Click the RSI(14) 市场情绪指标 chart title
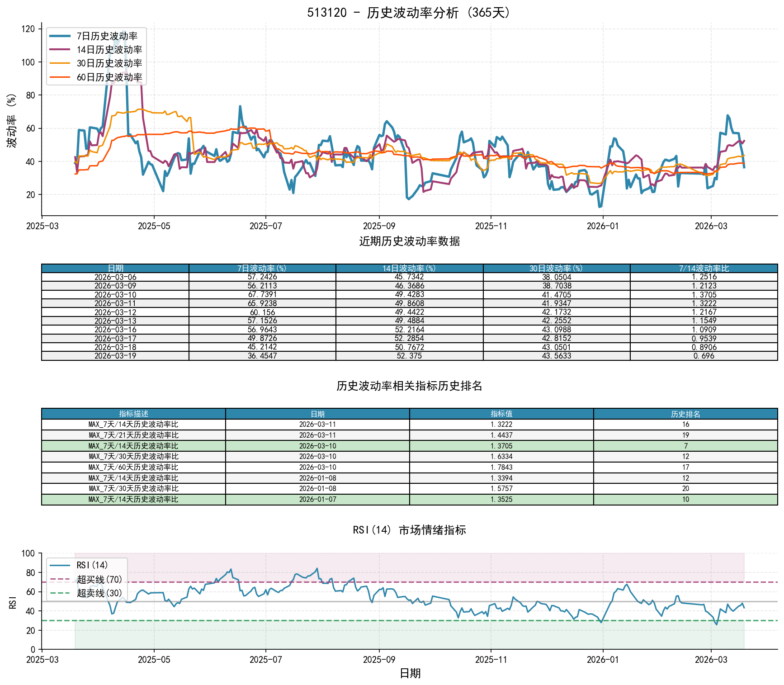The image size is (784, 685). point(409,530)
